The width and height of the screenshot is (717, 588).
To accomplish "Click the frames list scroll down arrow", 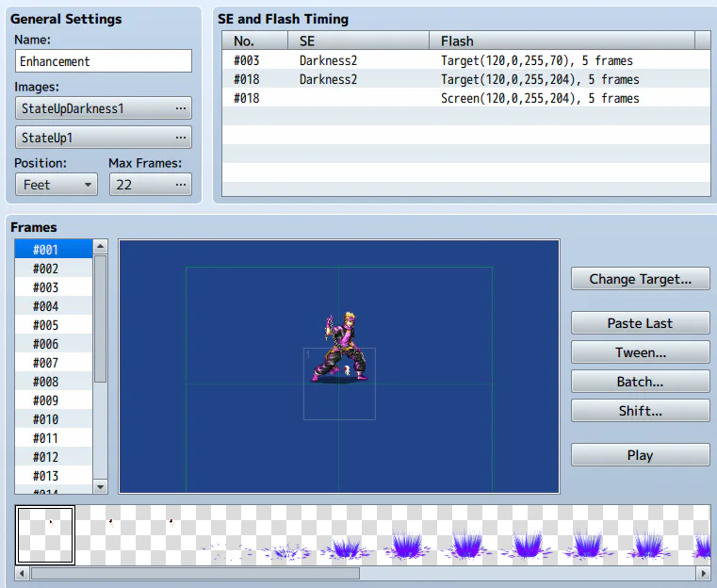I will (x=100, y=486).
